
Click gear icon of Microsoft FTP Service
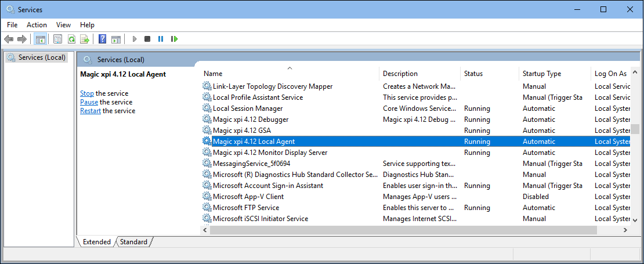click(x=207, y=208)
